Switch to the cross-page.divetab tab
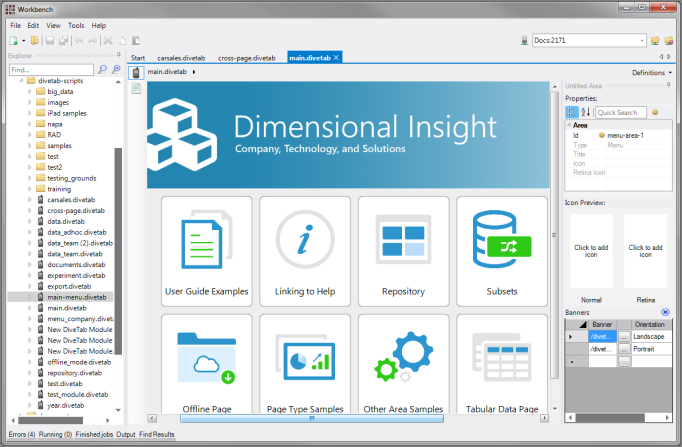This screenshot has width=682, height=447. click(x=247, y=58)
